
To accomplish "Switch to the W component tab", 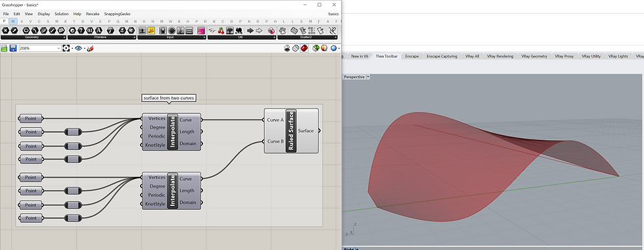I will [x=170, y=21].
